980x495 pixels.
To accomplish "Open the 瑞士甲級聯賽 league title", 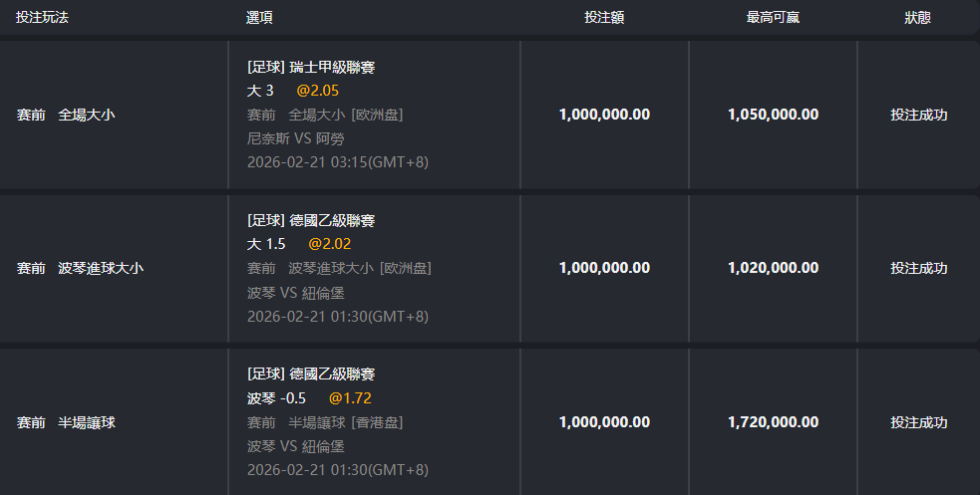I will click(332, 68).
